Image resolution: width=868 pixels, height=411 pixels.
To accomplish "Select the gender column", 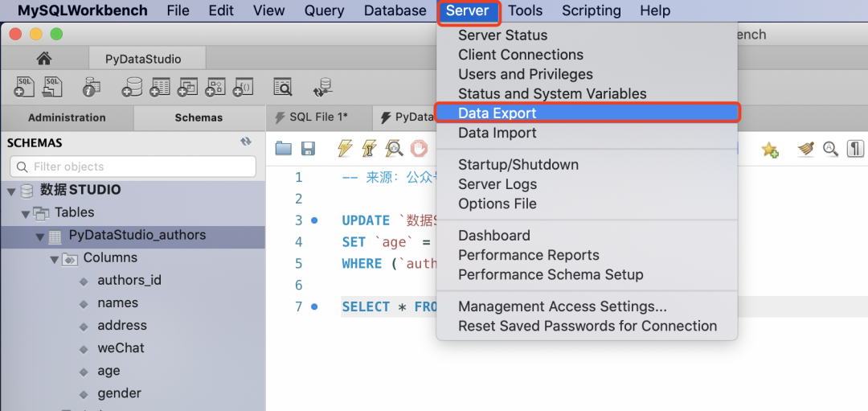I will (x=119, y=393).
